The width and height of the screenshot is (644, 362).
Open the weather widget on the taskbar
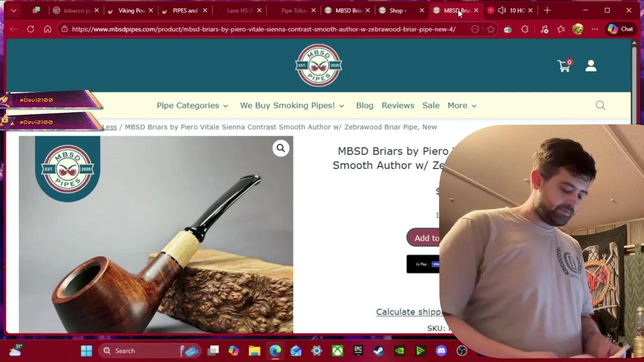15,350
